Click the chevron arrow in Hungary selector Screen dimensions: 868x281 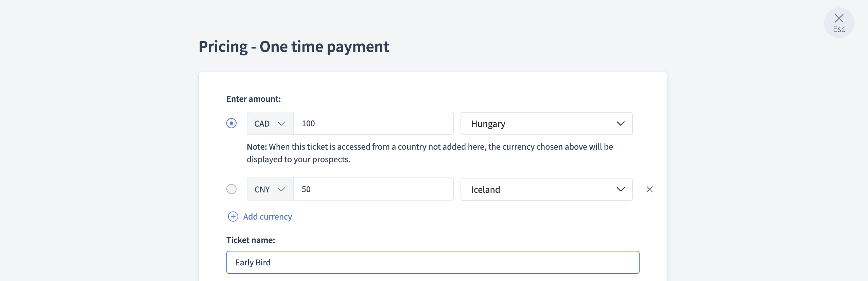621,124
